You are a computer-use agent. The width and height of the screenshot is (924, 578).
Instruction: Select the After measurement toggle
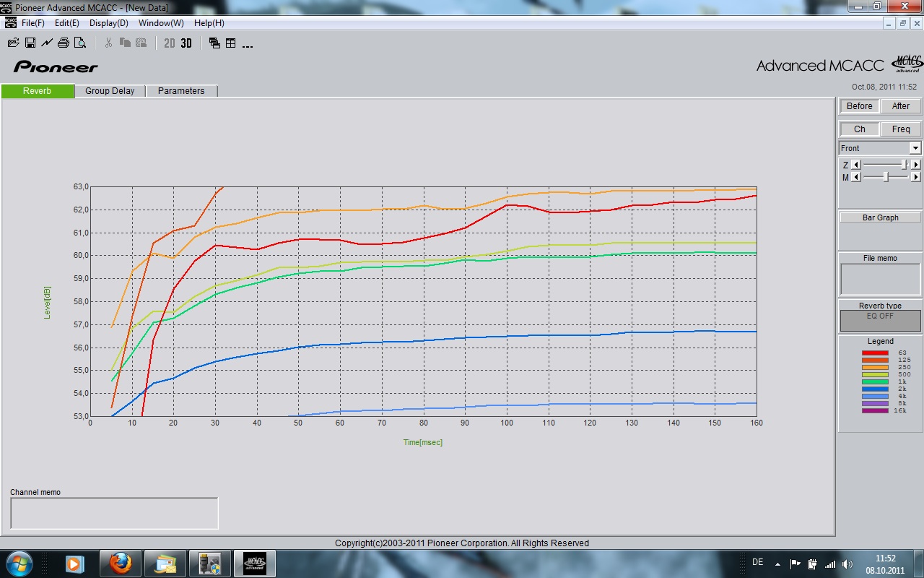[x=900, y=106]
